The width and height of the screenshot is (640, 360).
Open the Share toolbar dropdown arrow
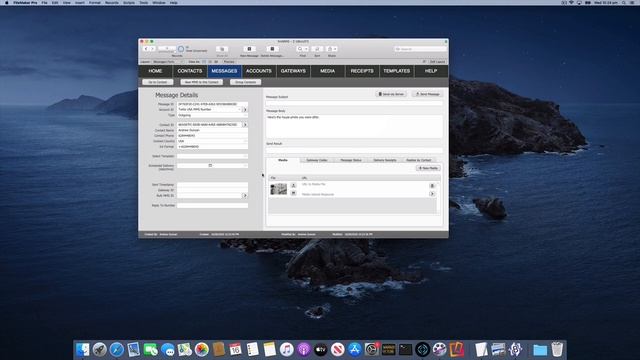[x=336, y=49]
